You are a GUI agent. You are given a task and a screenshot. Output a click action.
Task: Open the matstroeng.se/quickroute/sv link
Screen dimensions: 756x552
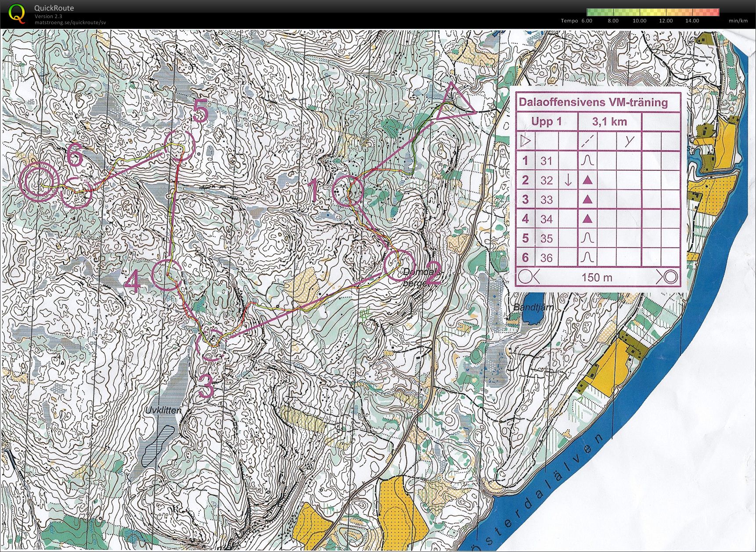pyautogui.click(x=70, y=22)
